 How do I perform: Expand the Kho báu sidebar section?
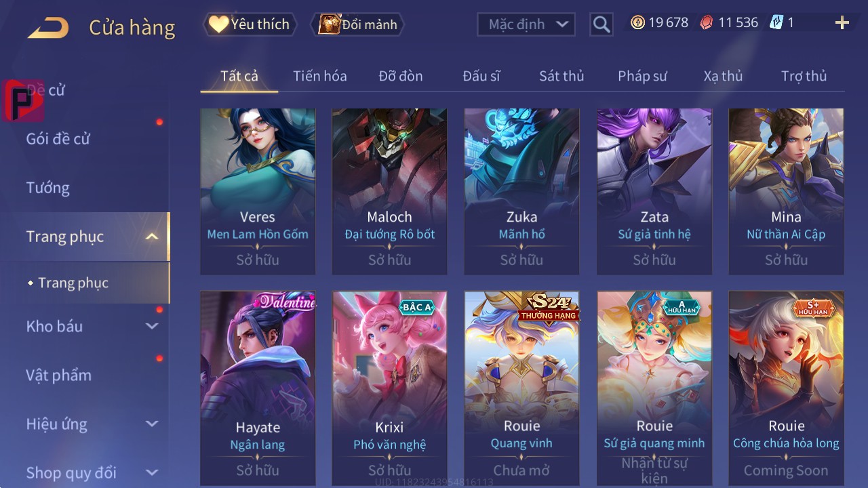pyautogui.click(x=152, y=326)
